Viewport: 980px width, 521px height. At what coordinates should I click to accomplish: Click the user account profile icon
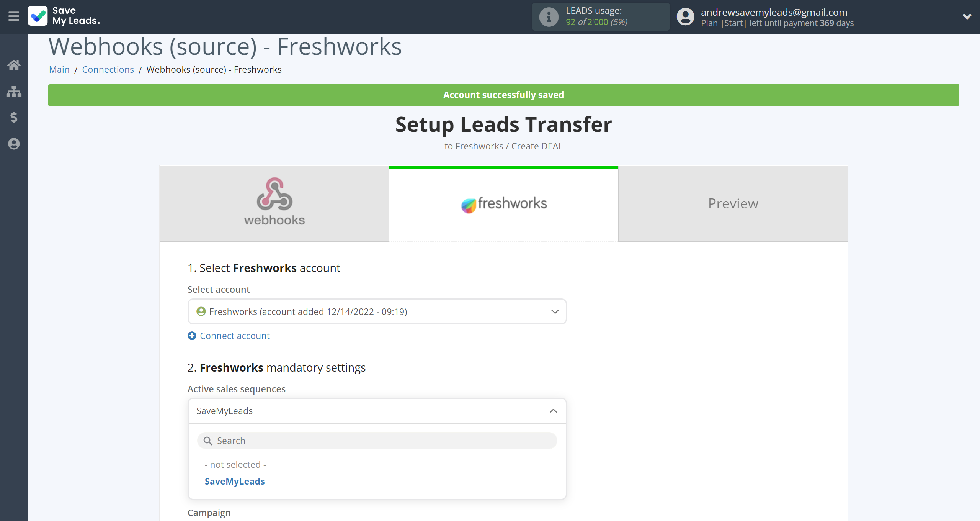tap(686, 16)
